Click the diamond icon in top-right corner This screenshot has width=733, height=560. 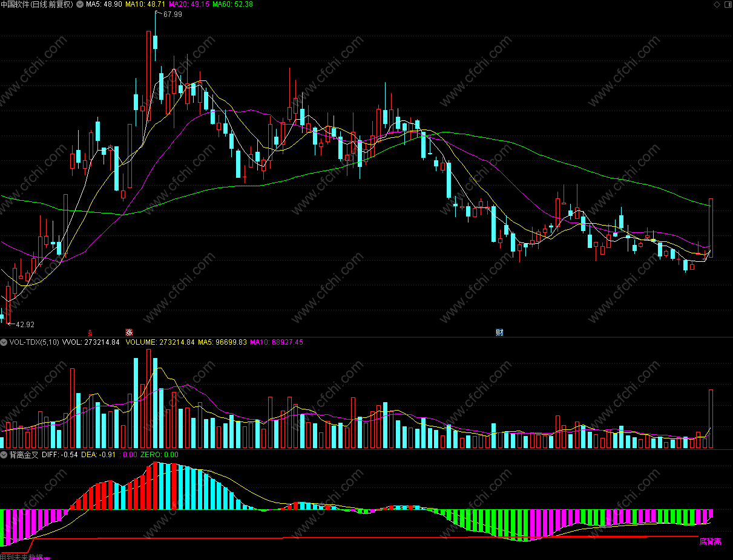point(718,4)
